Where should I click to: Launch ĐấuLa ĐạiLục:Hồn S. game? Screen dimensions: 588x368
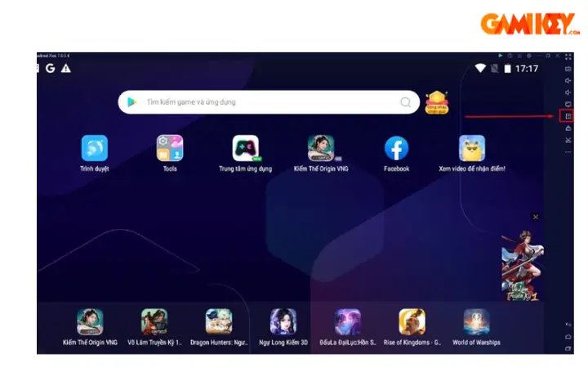348,321
